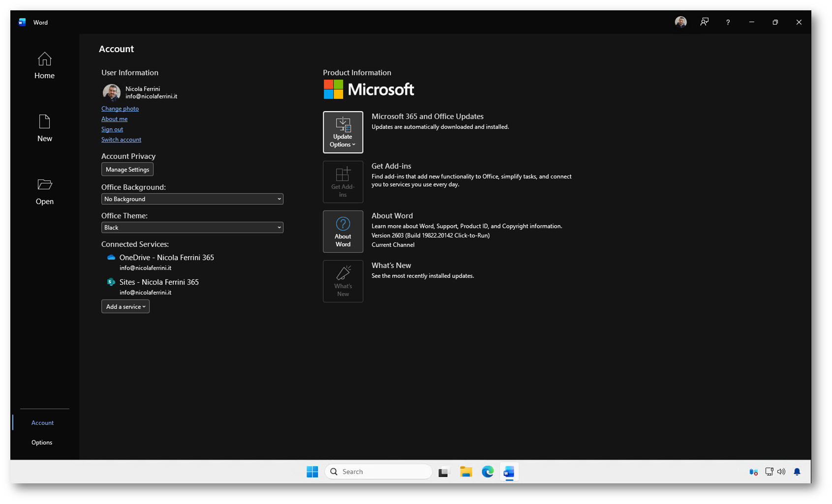Click the Switch account link

pos(121,140)
